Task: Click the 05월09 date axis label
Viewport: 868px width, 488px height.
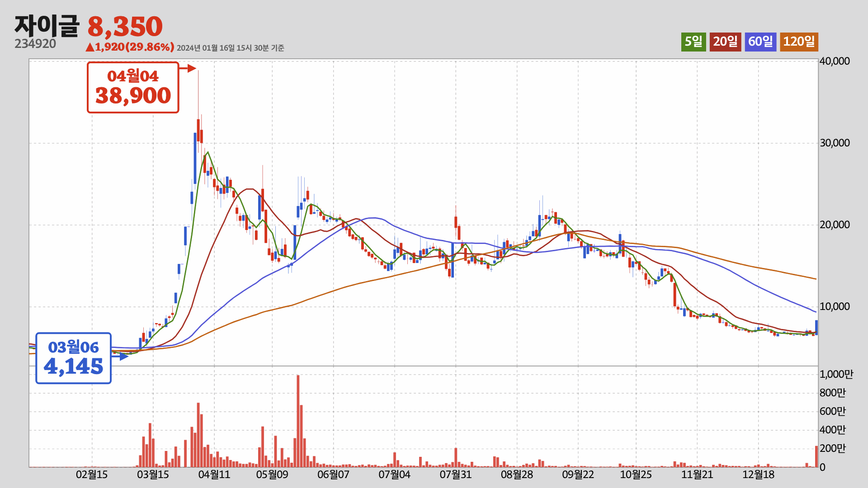Action: 272,475
